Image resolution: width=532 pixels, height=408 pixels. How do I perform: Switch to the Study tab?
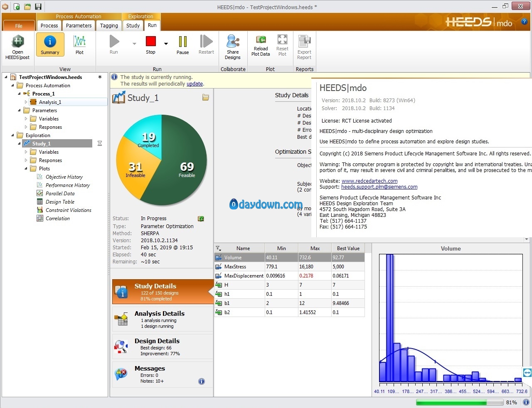133,26
